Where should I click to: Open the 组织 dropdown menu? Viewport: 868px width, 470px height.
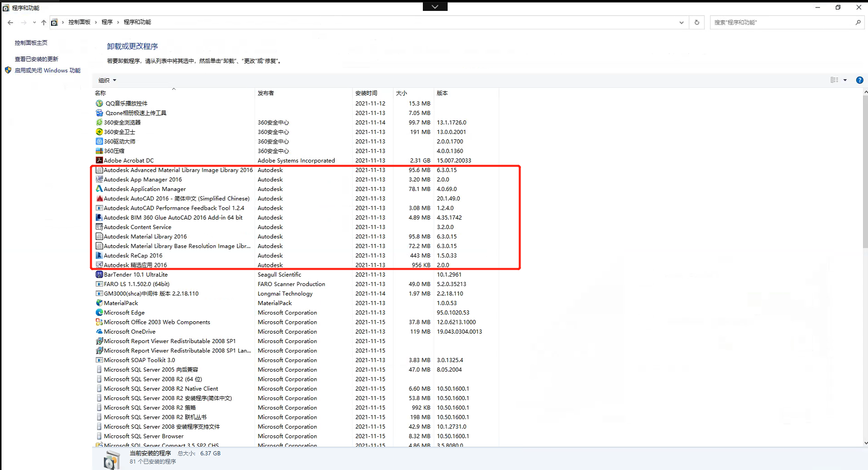pyautogui.click(x=107, y=80)
